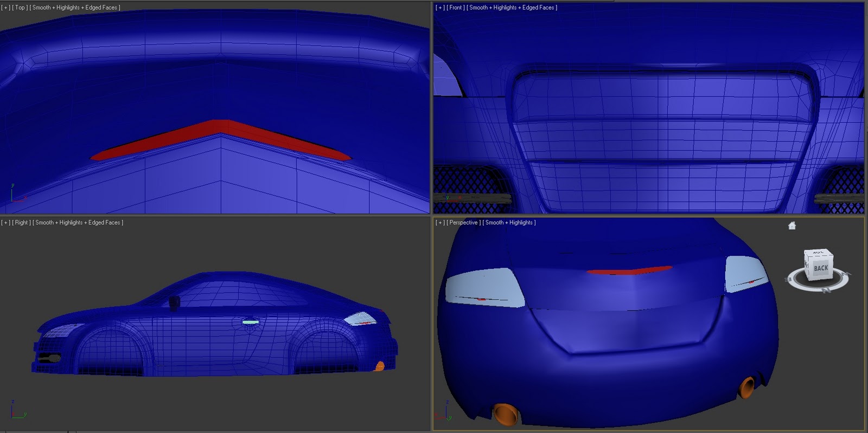Select the left tail light in Perspective viewport
Viewport: 868px width, 433px height.
click(x=484, y=287)
